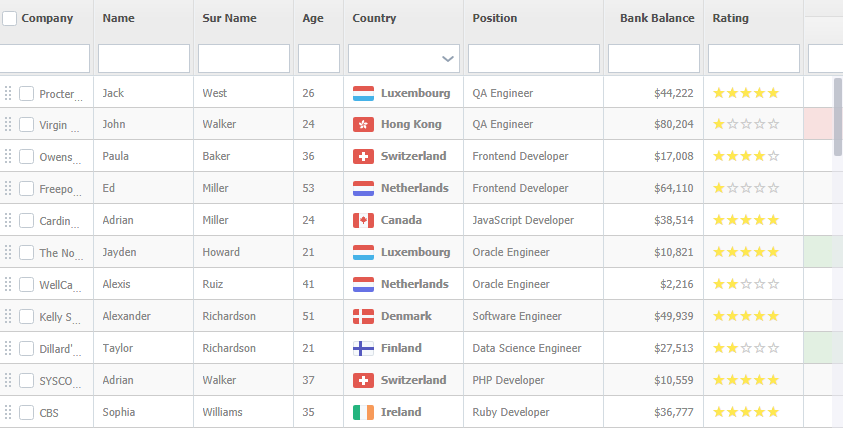Screen dimensions: 843x428
Task: Set rating stars for Paula Baker's row
Action: [745, 157]
